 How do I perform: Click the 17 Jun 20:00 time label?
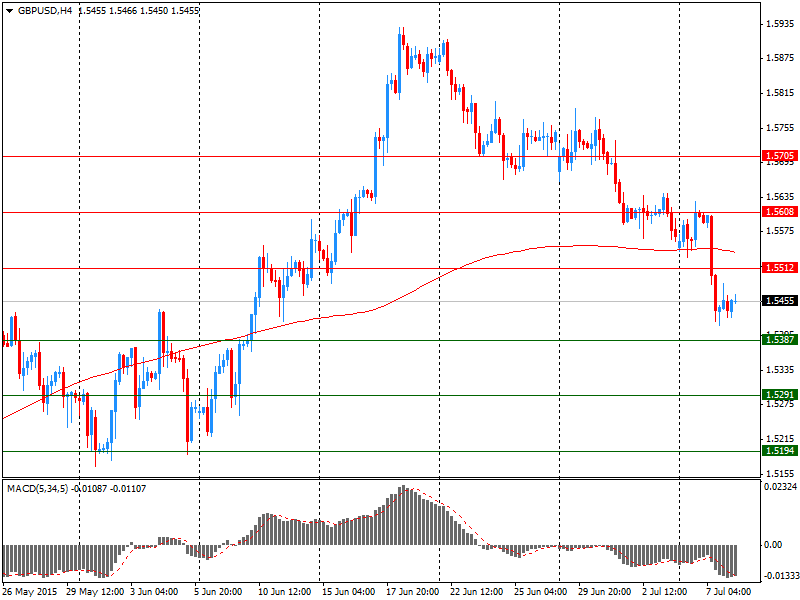tap(413, 592)
